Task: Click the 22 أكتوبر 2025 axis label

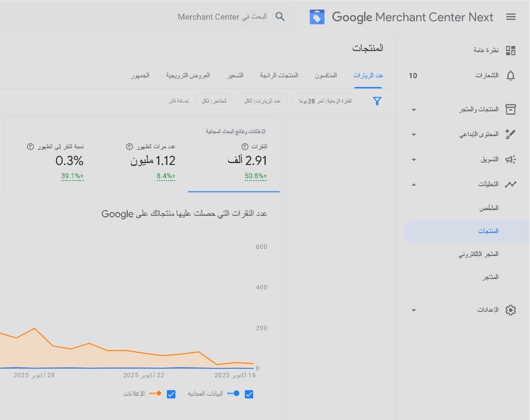Action: point(143,375)
